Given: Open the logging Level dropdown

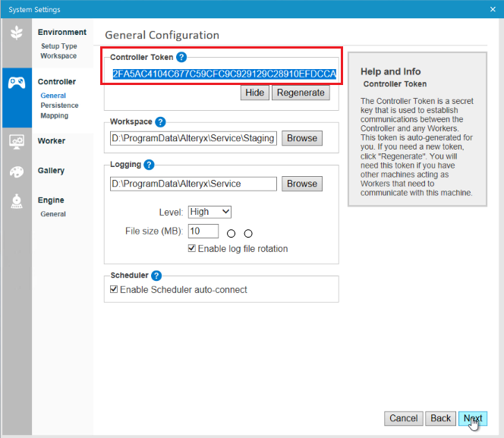Looking at the screenshot, I should 209,212.
